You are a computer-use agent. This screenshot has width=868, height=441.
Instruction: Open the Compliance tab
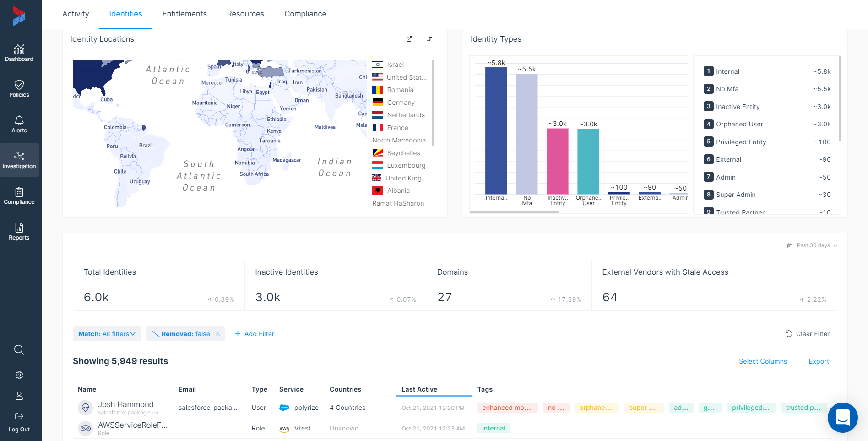point(305,14)
